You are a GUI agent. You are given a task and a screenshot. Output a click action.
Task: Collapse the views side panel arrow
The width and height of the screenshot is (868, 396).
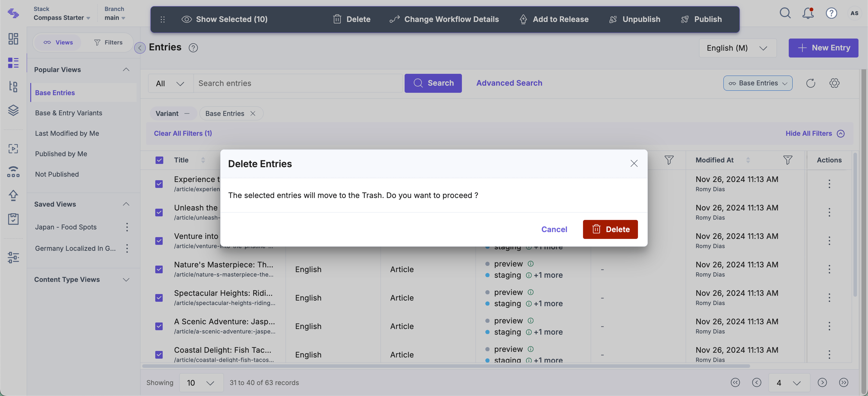[x=140, y=48]
